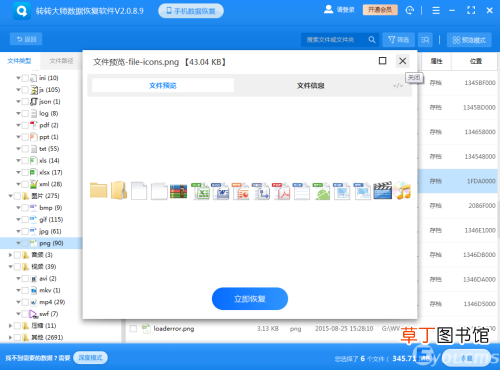Image resolution: width=500 pixels, height=370 pixels.
Task: Collapse the pictures (275) folder arrow
Action: click(10, 196)
